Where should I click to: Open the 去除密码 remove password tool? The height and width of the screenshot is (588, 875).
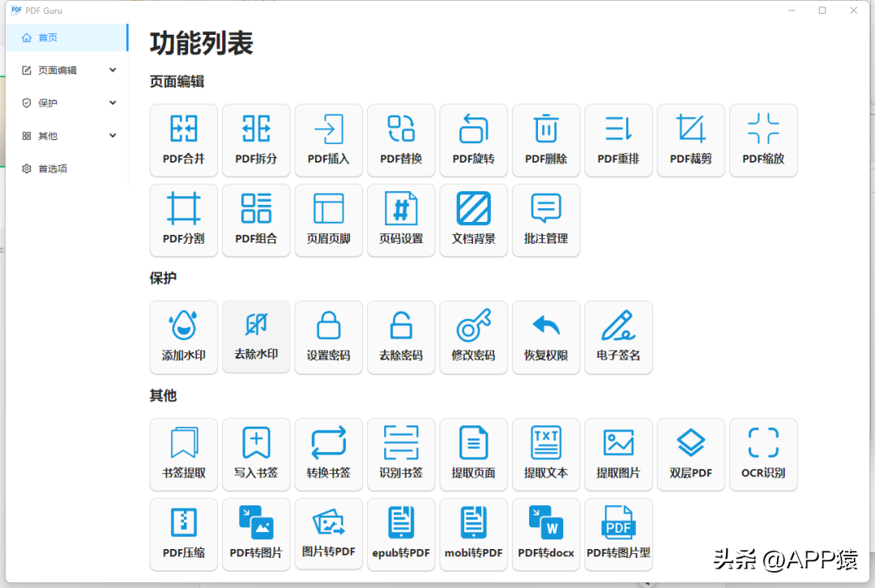[401, 338]
